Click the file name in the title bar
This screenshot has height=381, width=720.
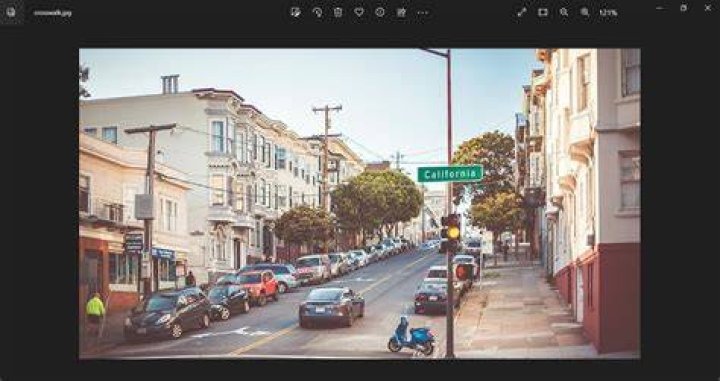click(52, 13)
